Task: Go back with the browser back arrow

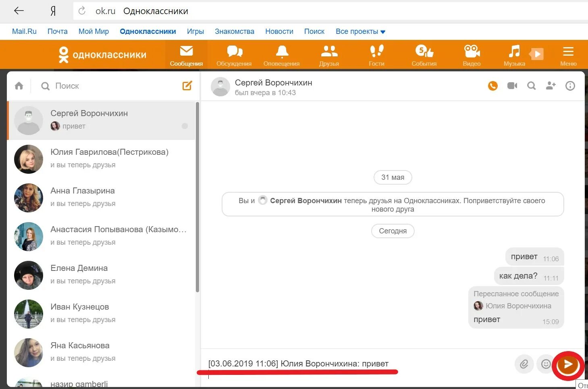Action: pyautogui.click(x=19, y=11)
